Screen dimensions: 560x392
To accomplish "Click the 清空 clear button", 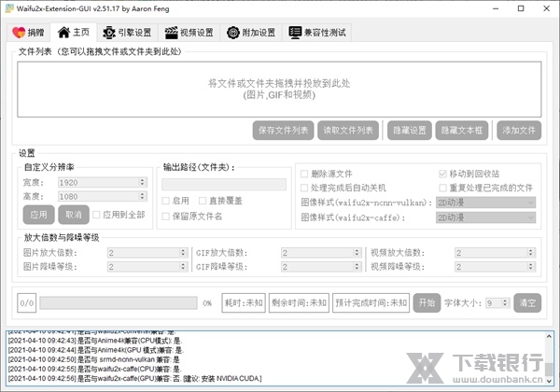I will click(x=527, y=302).
